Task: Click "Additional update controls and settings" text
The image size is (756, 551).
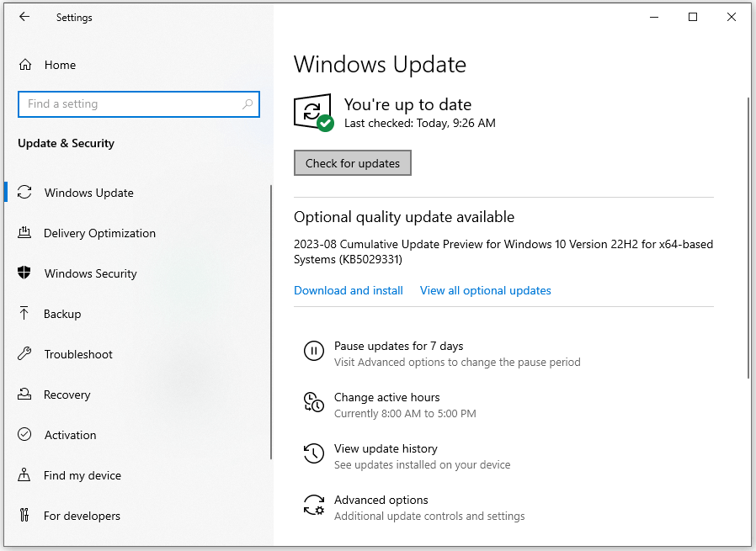Action: coord(429,517)
